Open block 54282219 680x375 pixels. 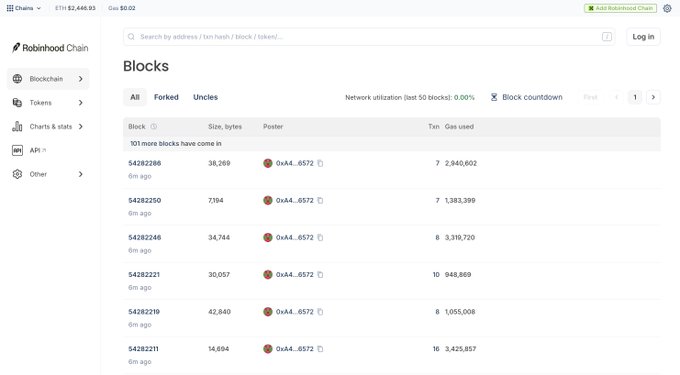(x=144, y=312)
